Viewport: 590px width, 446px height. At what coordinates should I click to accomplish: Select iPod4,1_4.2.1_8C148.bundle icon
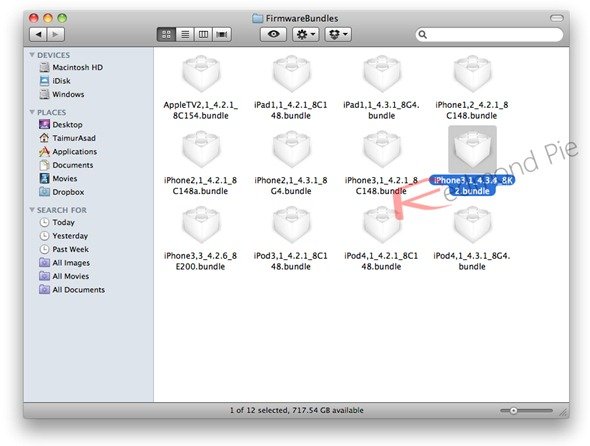(382, 225)
